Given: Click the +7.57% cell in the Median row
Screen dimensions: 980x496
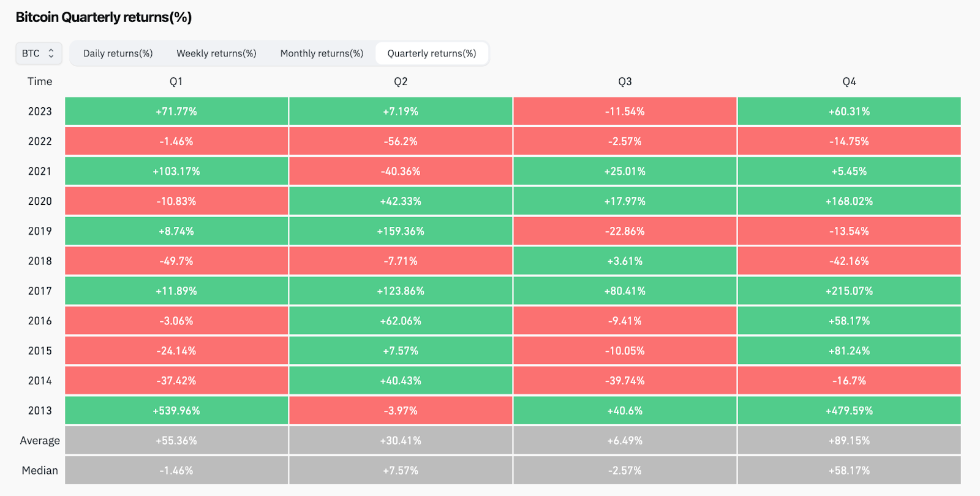Looking at the screenshot, I should coord(401,471).
